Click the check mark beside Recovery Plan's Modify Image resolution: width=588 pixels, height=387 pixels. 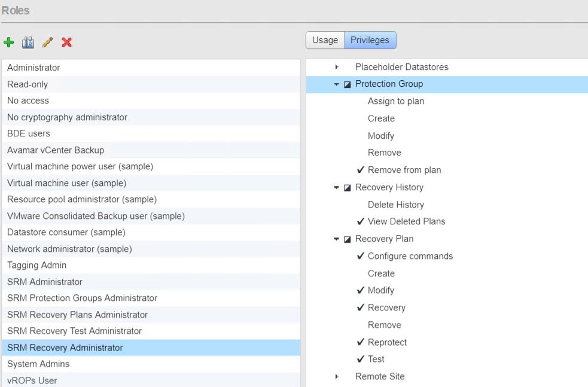(360, 290)
